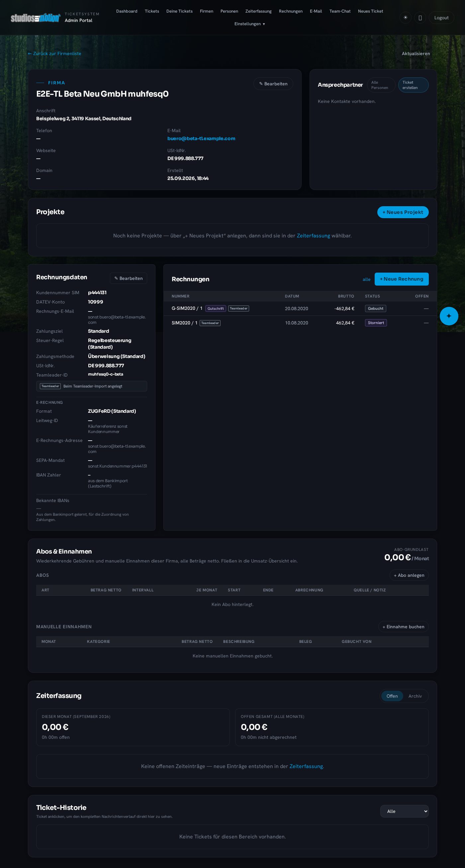
Task: Switch Zeiterfassung view to Archiv
Action: [x=415, y=696]
